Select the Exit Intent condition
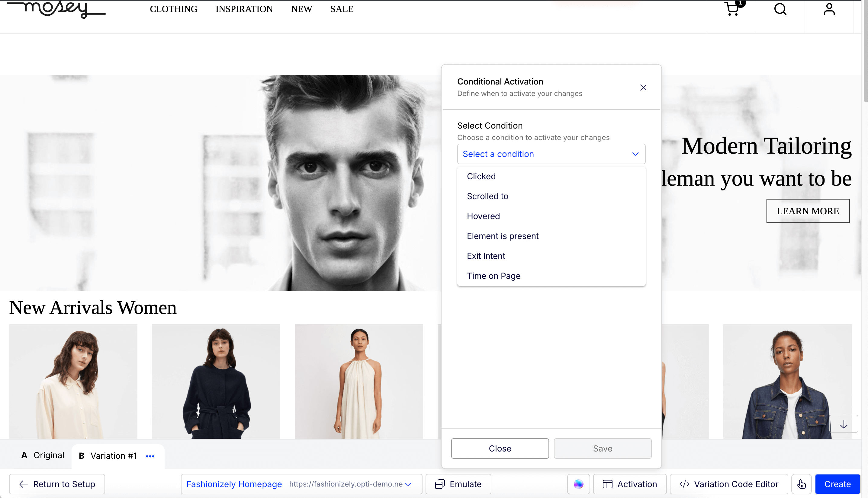Image resolution: width=868 pixels, height=498 pixels. 486,256
